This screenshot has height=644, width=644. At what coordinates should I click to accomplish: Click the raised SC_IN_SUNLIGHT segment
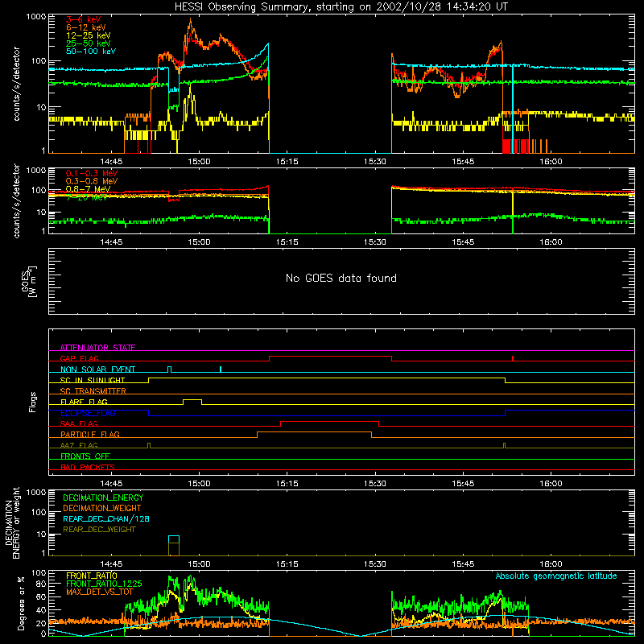click(327, 378)
